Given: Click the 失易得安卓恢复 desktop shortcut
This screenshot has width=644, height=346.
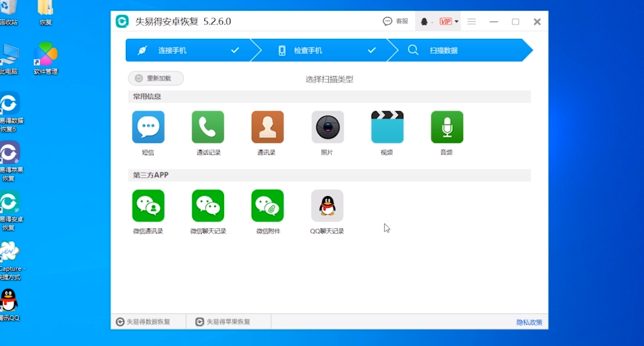Looking at the screenshot, I should (10, 211).
